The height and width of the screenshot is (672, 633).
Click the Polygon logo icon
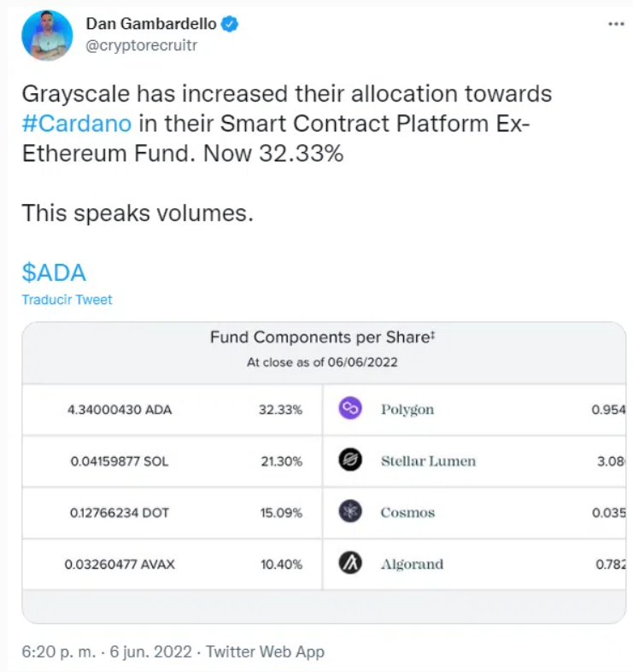[x=350, y=409]
